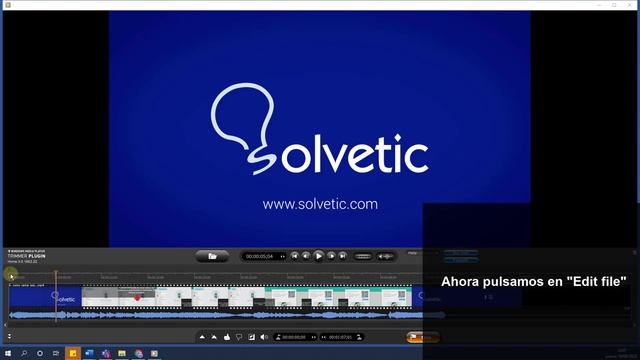This screenshot has width=640, height=360.
Task: Jump to the previous marker
Action: point(294,256)
